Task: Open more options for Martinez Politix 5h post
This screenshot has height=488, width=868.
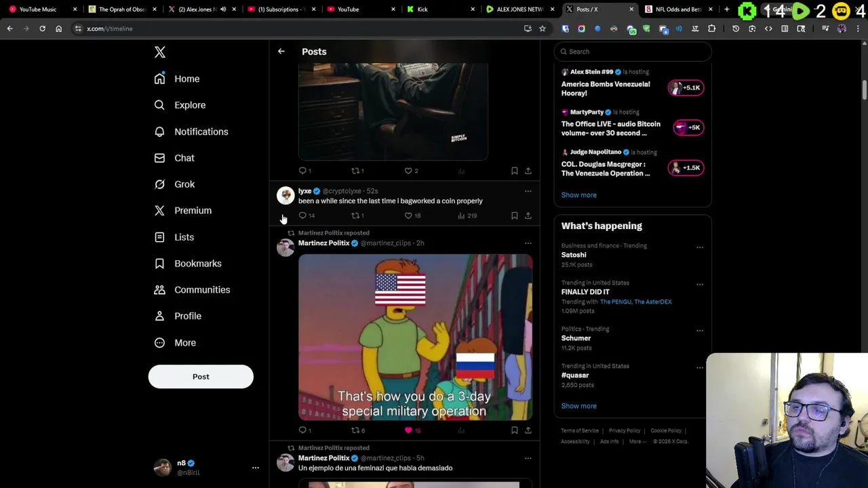Action: pos(528,458)
